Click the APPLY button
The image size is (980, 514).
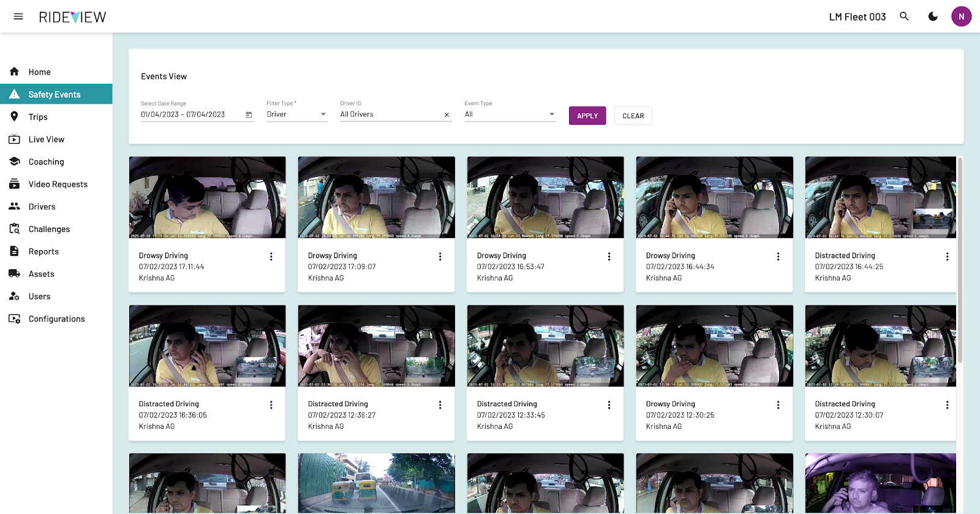point(587,116)
